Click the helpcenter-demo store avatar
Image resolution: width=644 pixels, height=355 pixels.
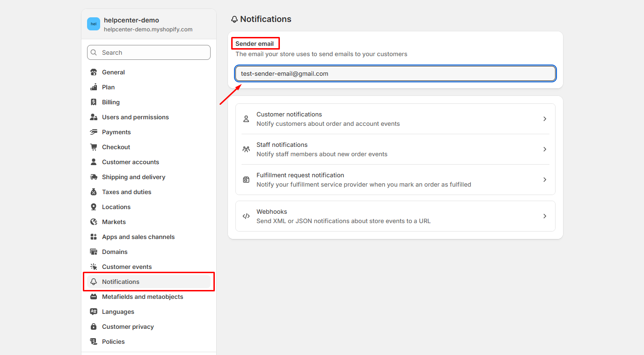coord(94,24)
